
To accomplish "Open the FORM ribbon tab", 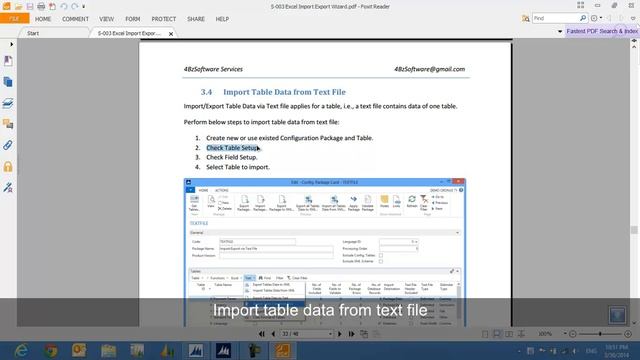I will click(x=133, y=19).
